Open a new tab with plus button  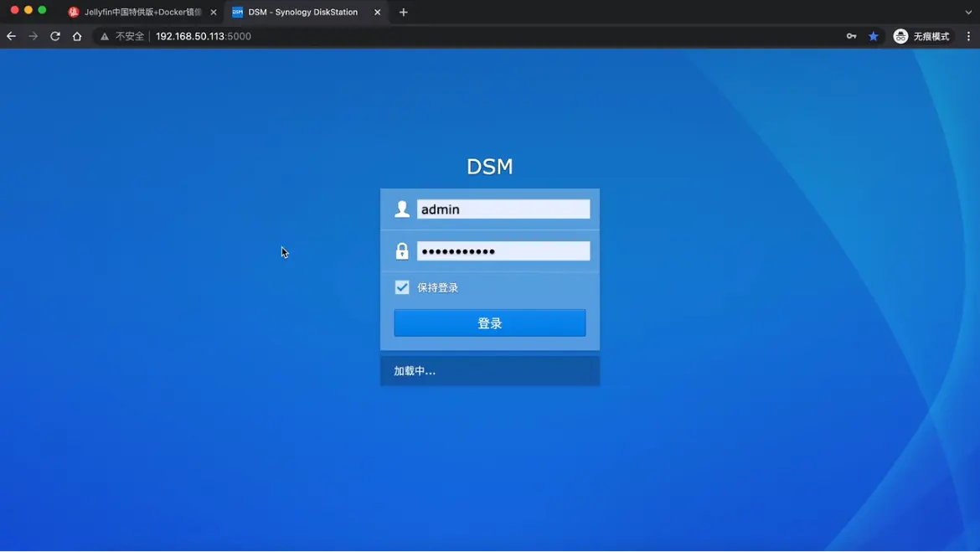click(404, 12)
